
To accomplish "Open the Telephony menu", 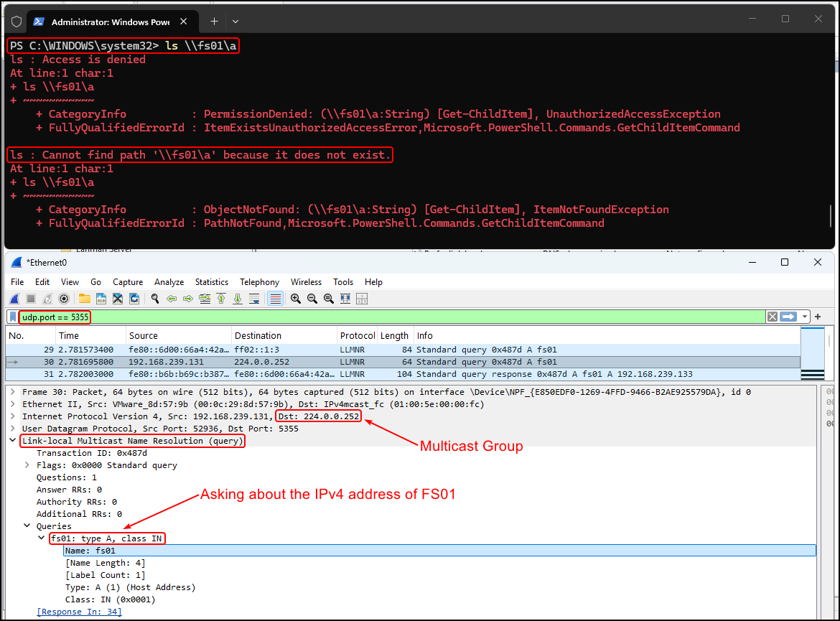I will tap(260, 282).
